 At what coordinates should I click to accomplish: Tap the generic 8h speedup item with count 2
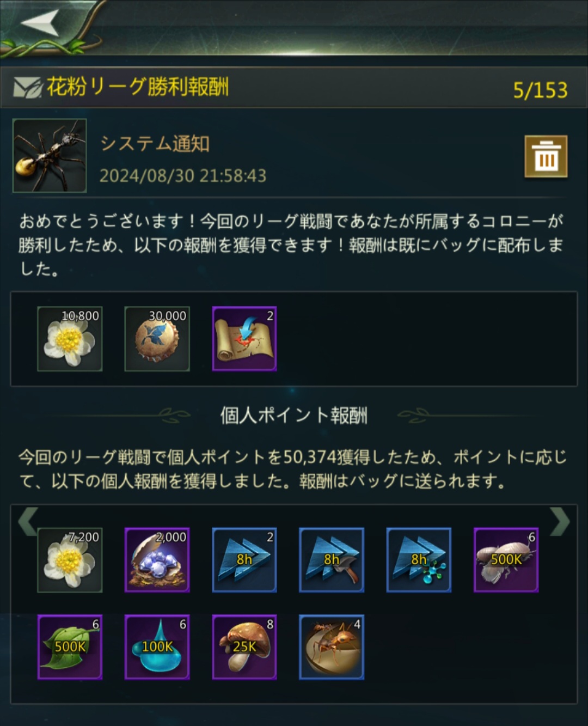tap(244, 560)
